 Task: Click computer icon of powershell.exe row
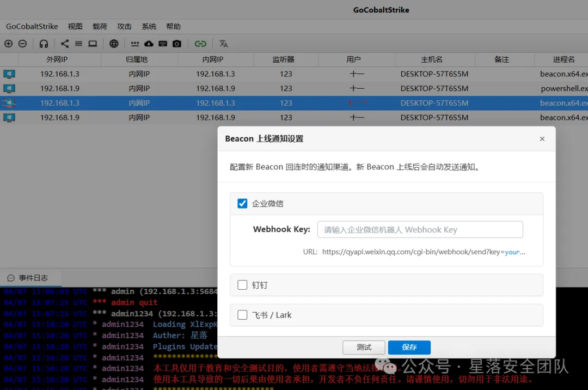9,88
